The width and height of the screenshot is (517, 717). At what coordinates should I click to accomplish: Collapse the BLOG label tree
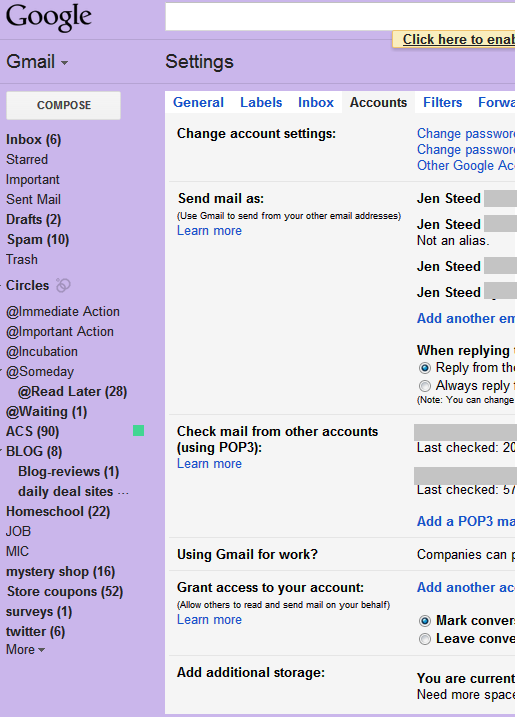tap(2, 451)
